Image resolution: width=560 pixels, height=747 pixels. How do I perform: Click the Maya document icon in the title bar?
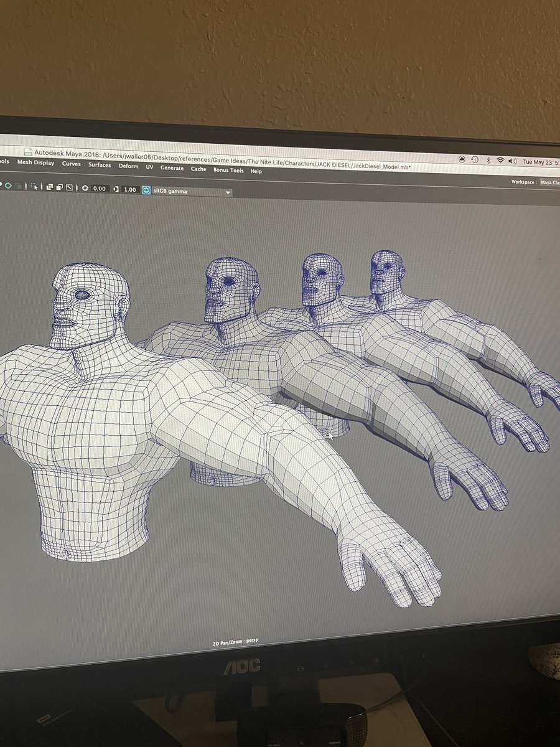tap(27, 151)
